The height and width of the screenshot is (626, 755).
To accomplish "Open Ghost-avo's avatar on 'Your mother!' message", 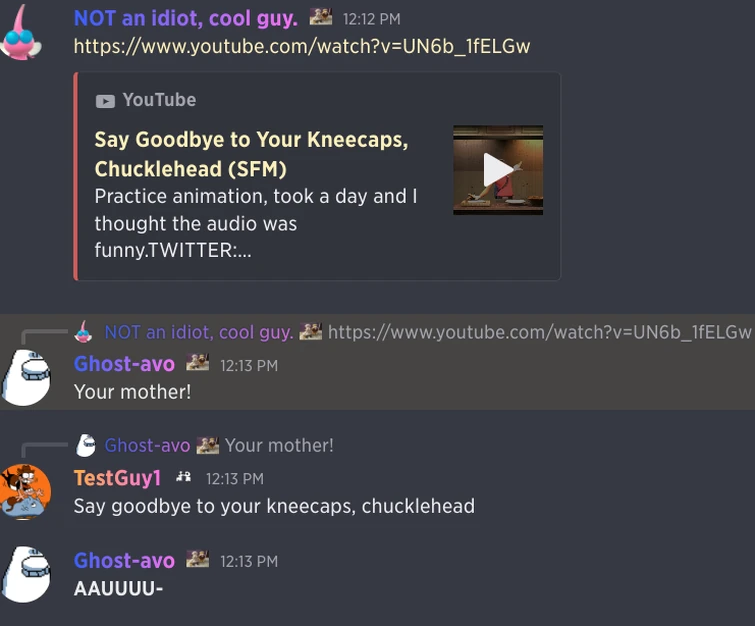I will coord(26,377).
